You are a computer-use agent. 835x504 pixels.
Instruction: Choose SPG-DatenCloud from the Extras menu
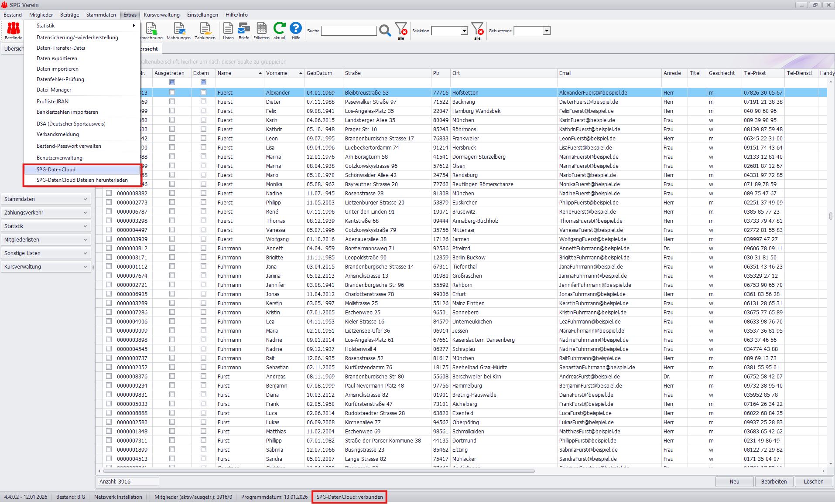pyautogui.click(x=82, y=170)
